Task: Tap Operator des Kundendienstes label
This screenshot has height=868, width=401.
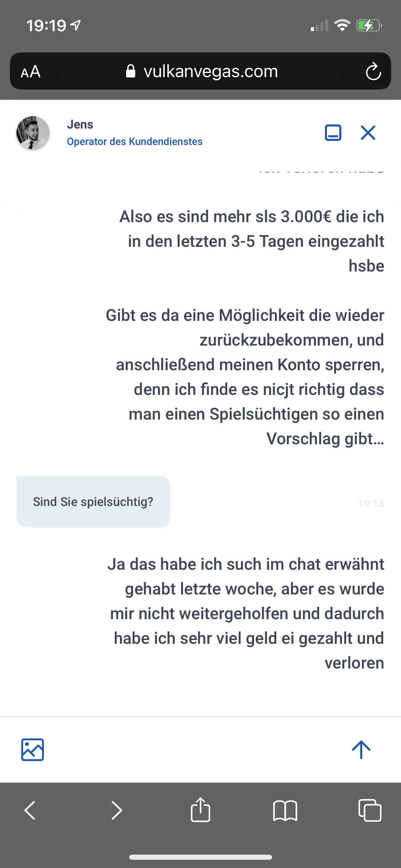Action: (x=134, y=142)
